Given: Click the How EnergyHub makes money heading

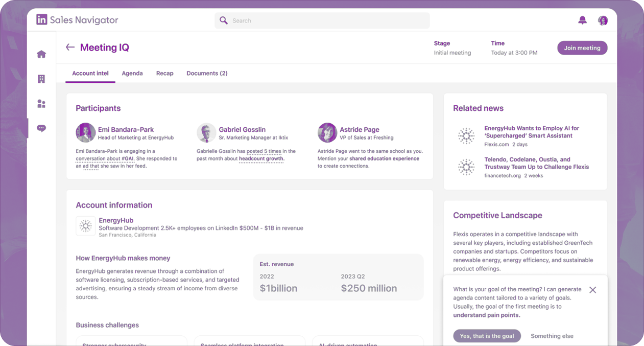Looking at the screenshot, I should point(123,258).
